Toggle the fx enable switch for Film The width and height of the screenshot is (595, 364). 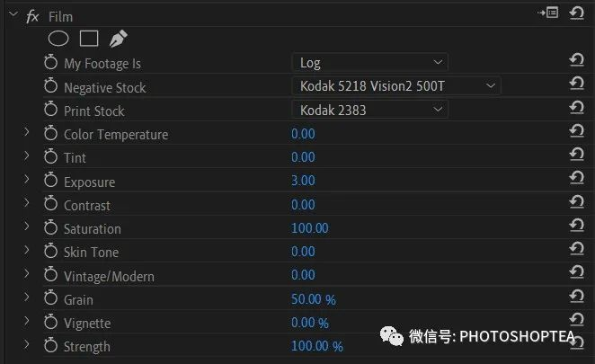pos(32,17)
